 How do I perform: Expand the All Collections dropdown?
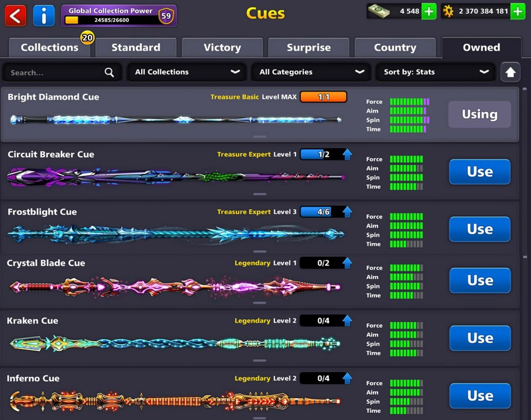[186, 72]
